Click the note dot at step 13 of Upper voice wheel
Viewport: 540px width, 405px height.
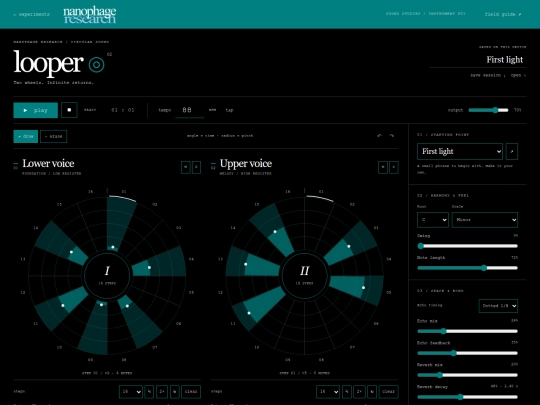tap(246, 264)
